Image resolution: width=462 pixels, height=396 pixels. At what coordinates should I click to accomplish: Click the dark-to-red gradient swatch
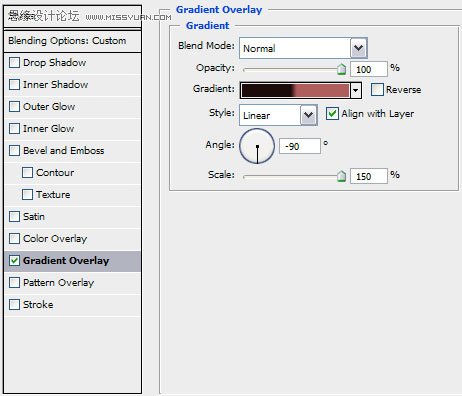[295, 90]
